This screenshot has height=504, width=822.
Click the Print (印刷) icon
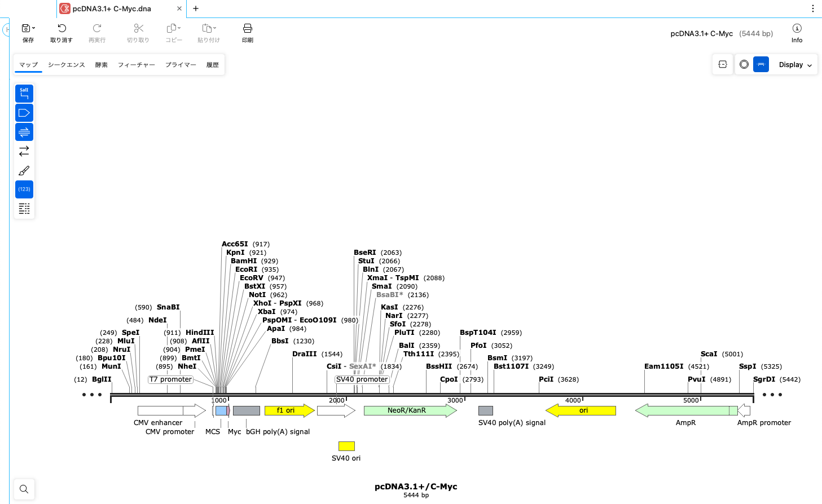(x=247, y=29)
